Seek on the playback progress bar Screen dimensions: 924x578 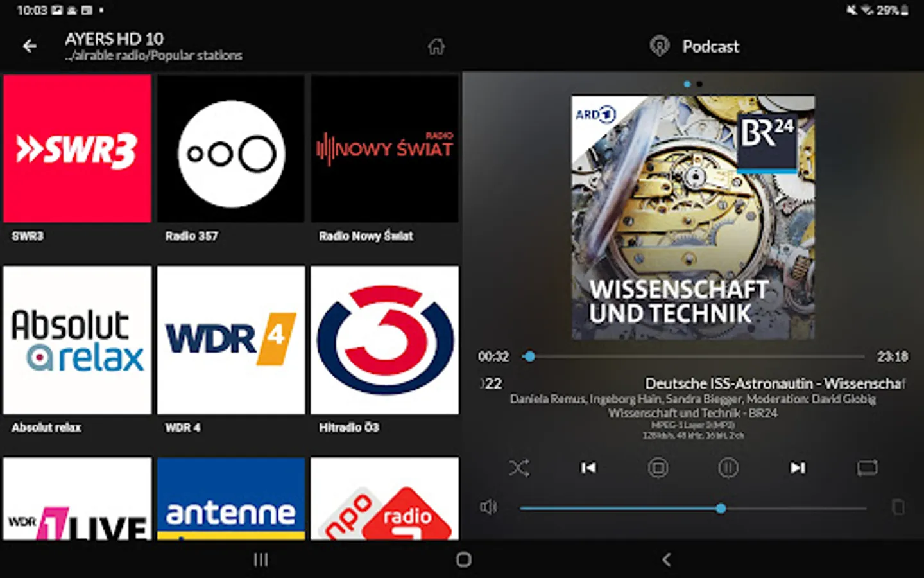tap(694, 356)
